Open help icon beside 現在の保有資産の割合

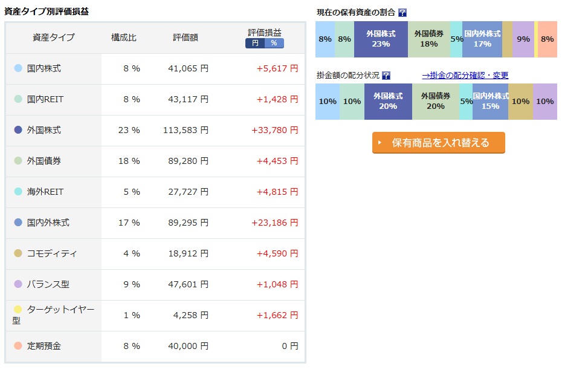(x=402, y=13)
